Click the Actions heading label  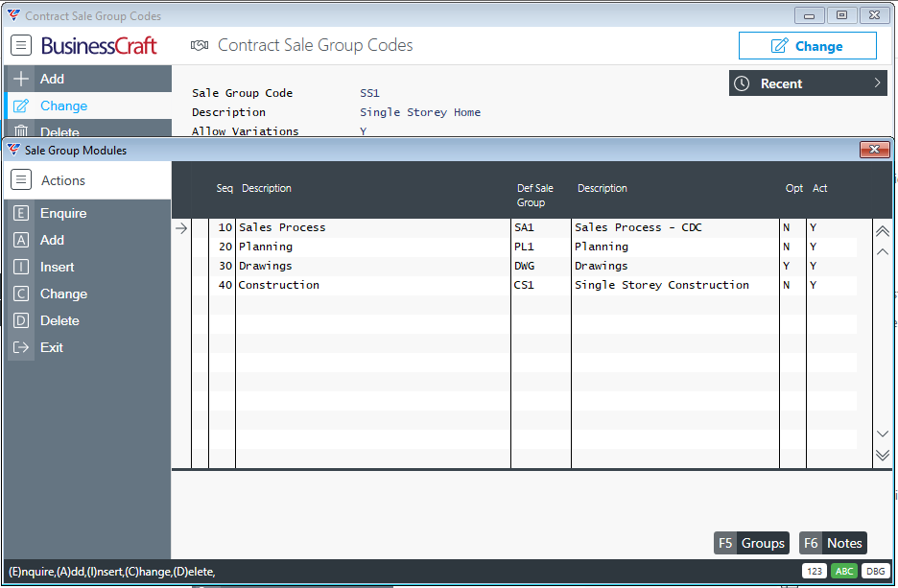pos(63,180)
